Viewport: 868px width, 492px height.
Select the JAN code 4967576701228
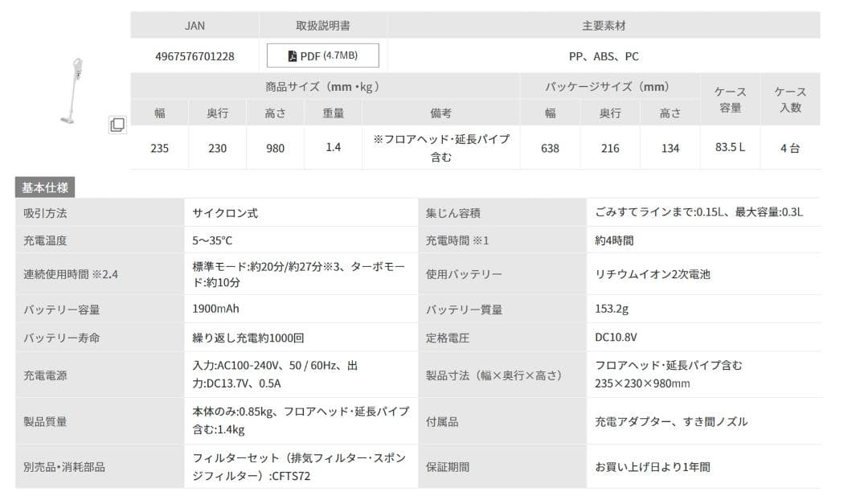pos(194,56)
